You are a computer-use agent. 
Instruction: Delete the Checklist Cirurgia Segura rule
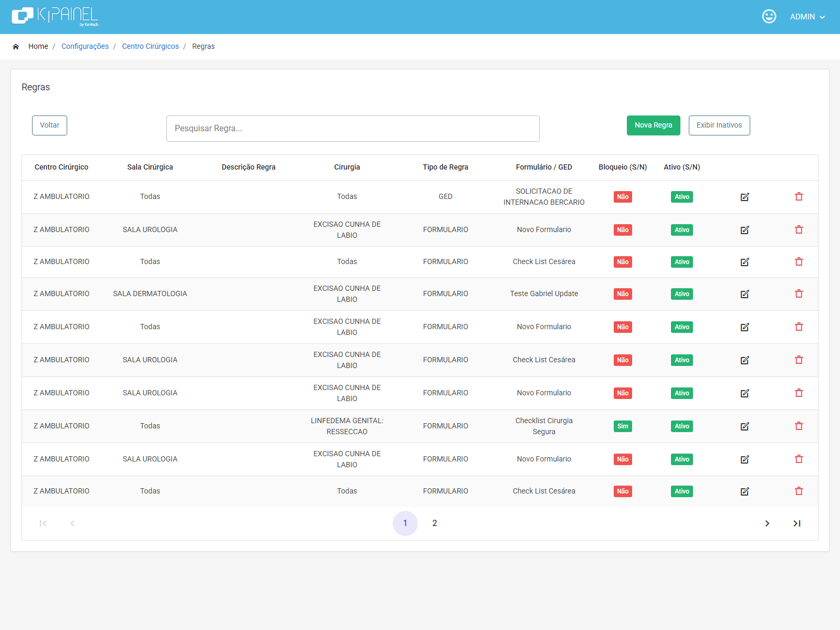tap(799, 426)
